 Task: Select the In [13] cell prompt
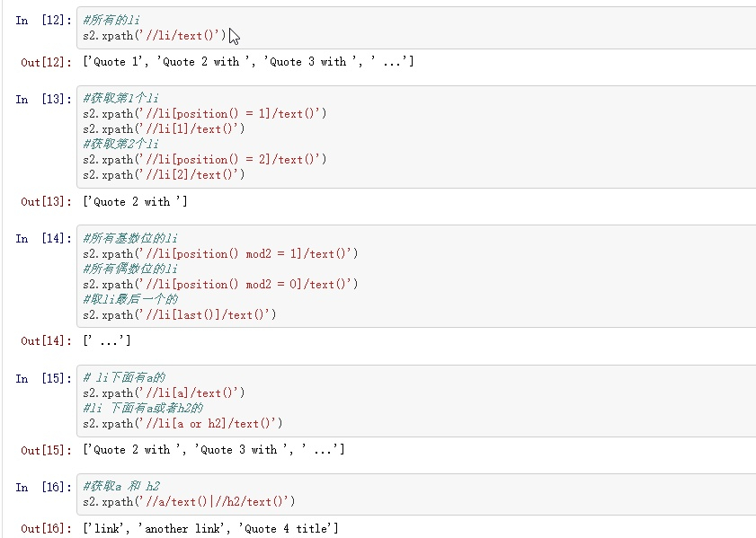(x=42, y=99)
